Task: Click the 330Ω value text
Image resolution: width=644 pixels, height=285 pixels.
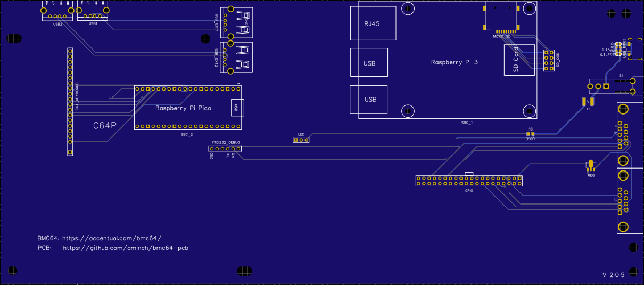Action: point(530,139)
